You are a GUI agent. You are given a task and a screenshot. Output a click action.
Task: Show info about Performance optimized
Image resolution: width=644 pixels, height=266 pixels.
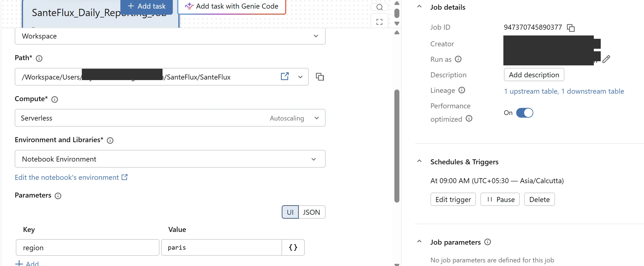point(469,119)
